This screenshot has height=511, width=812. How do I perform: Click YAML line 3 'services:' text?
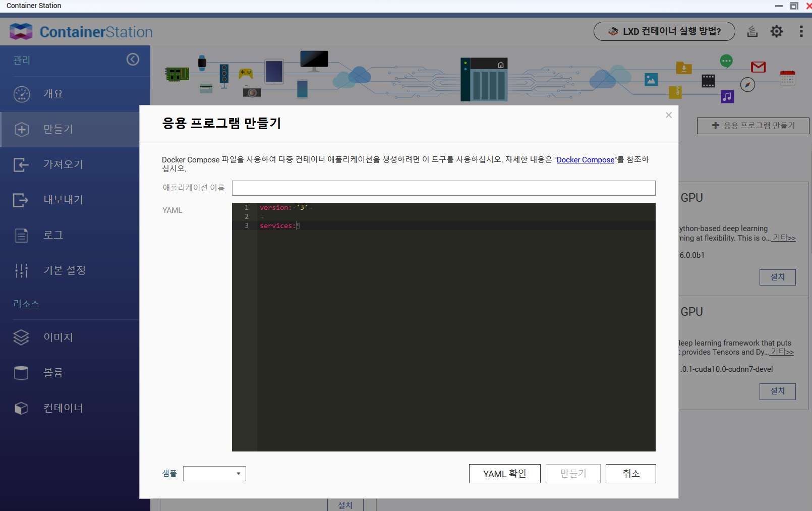pyautogui.click(x=278, y=226)
